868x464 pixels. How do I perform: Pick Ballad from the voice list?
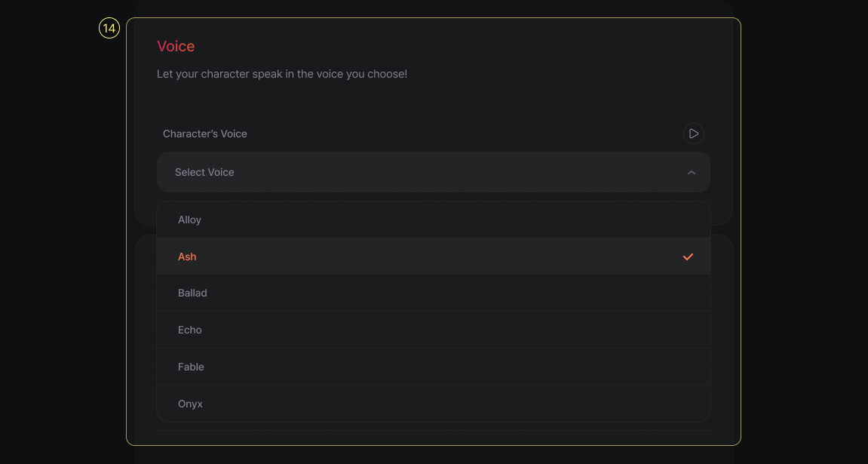tap(192, 293)
